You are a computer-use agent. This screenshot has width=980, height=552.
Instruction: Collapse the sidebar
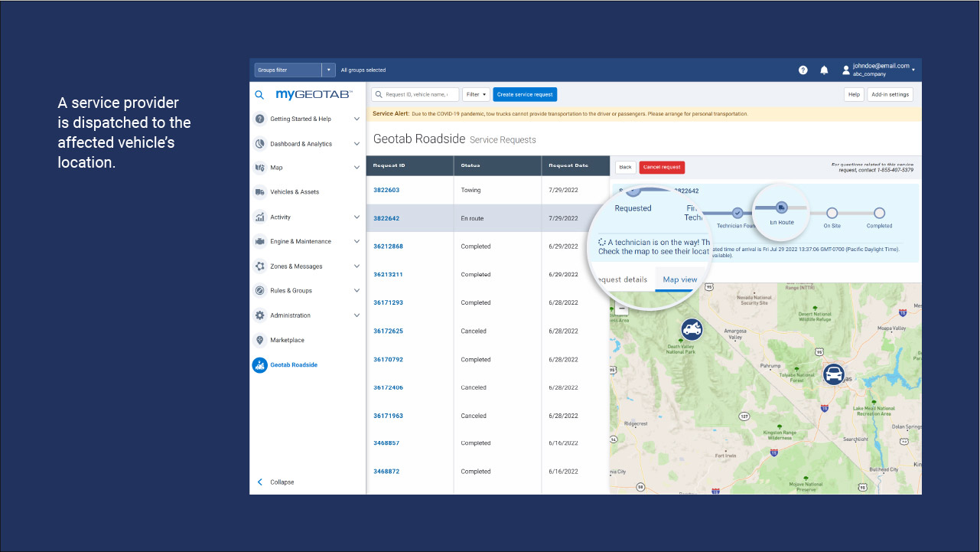coord(275,482)
